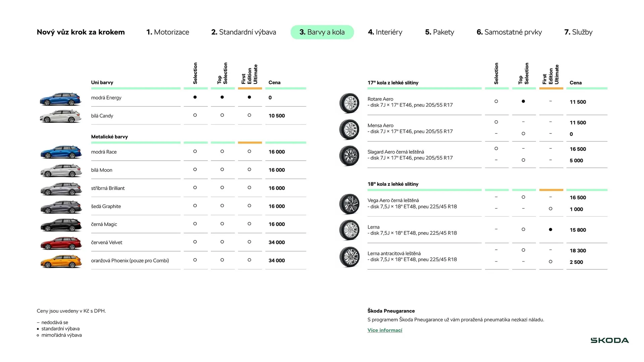
Task: Click Top Selection filled marker for Rotare Aero
Action: [x=523, y=101]
